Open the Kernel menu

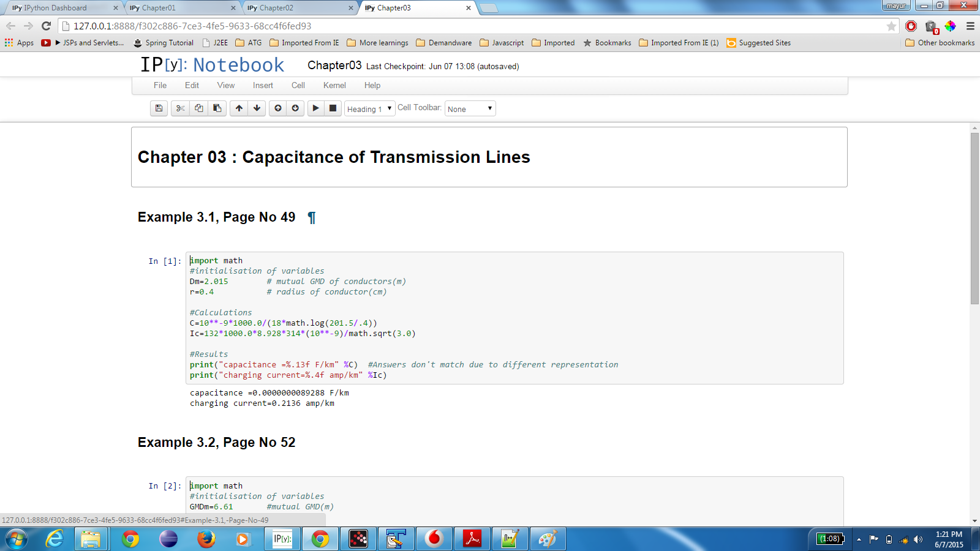pos(334,86)
